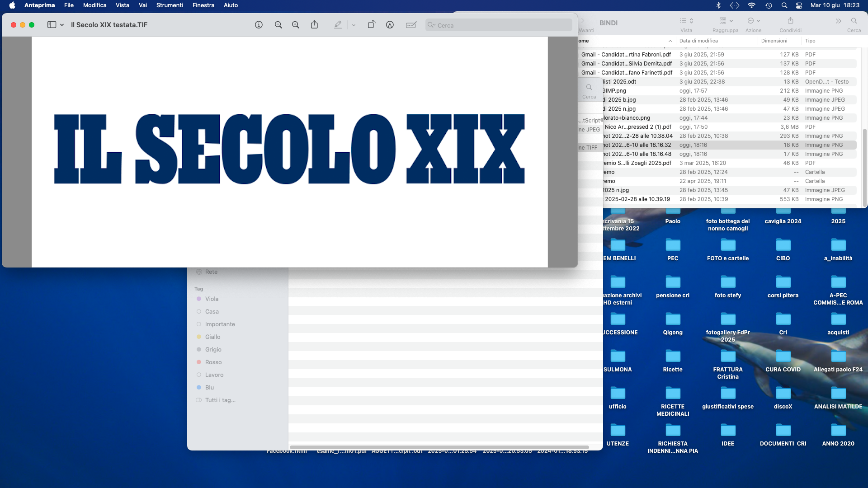Select the Candidat...Silvia Demita.pdf row

coord(718,64)
